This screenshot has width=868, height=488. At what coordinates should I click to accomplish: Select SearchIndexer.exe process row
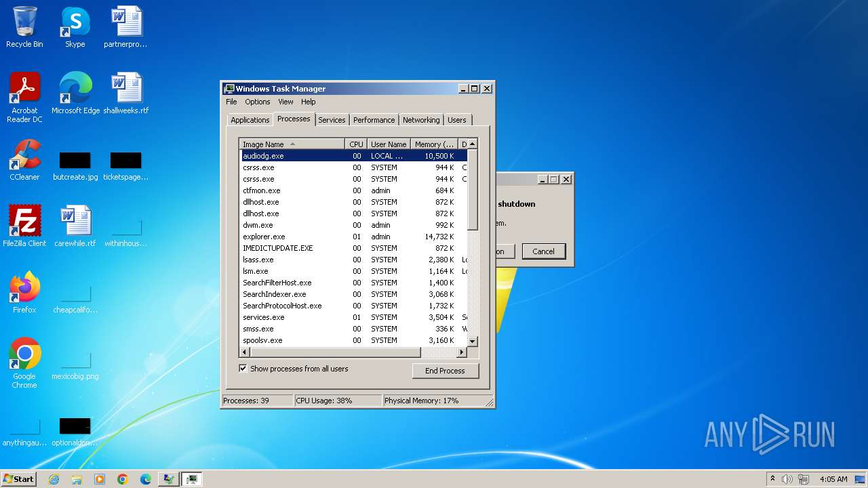point(353,294)
